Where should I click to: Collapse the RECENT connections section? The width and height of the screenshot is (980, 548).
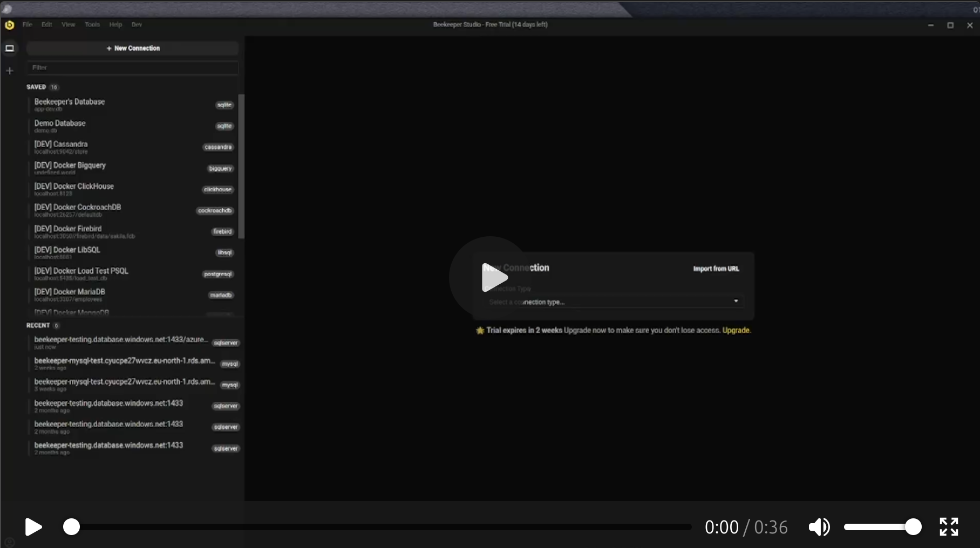(x=38, y=325)
